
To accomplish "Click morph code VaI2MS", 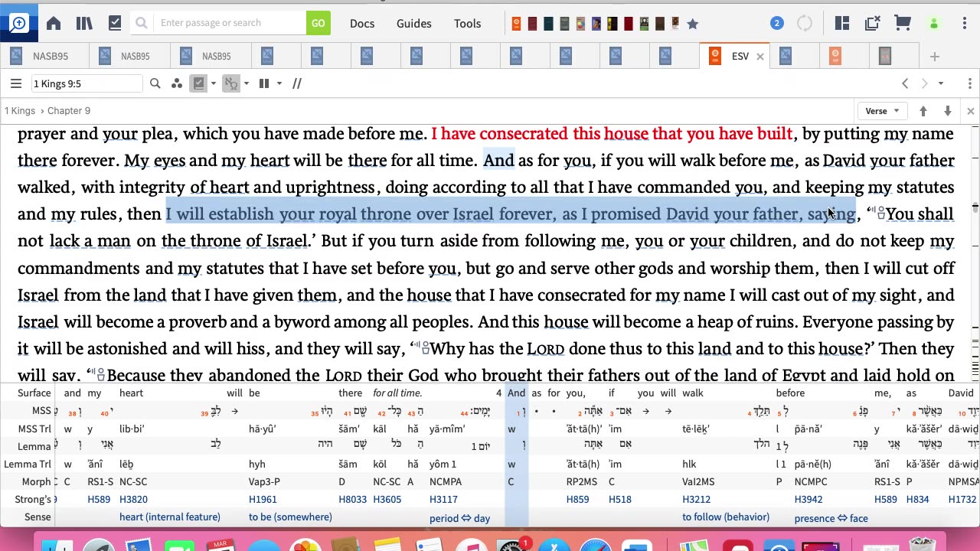I will click(x=697, y=481).
